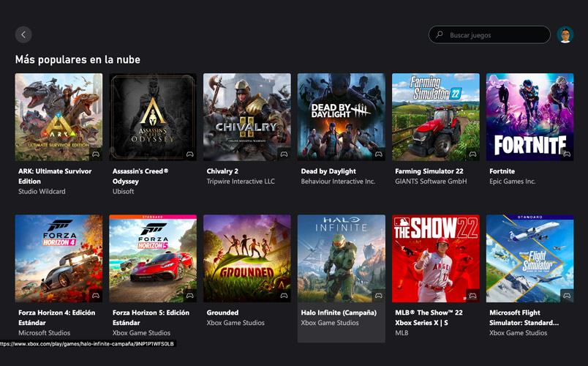588x366 pixels.
Task: Open Fortnite cover art
Action: (x=530, y=116)
